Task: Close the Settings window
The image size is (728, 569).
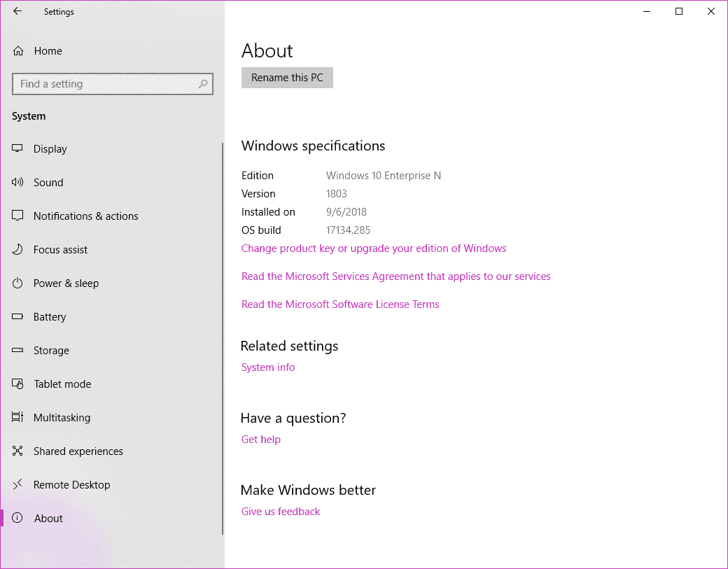Action: [x=710, y=11]
